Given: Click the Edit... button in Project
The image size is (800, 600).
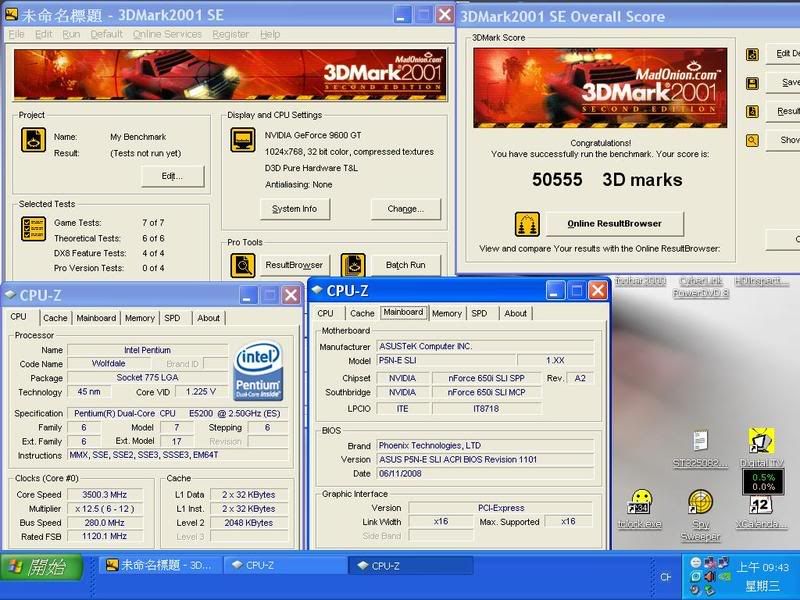Looking at the screenshot, I should click(172, 176).
